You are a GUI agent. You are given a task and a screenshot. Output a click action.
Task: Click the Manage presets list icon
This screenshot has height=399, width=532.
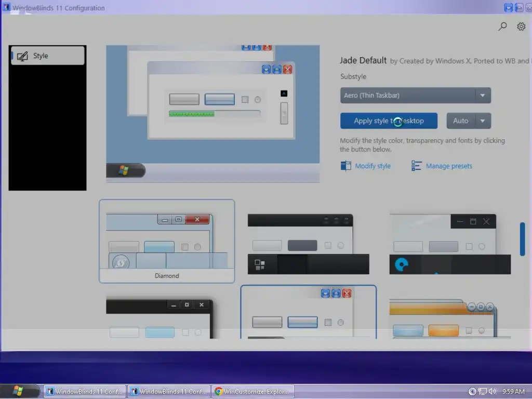point(416,166)
